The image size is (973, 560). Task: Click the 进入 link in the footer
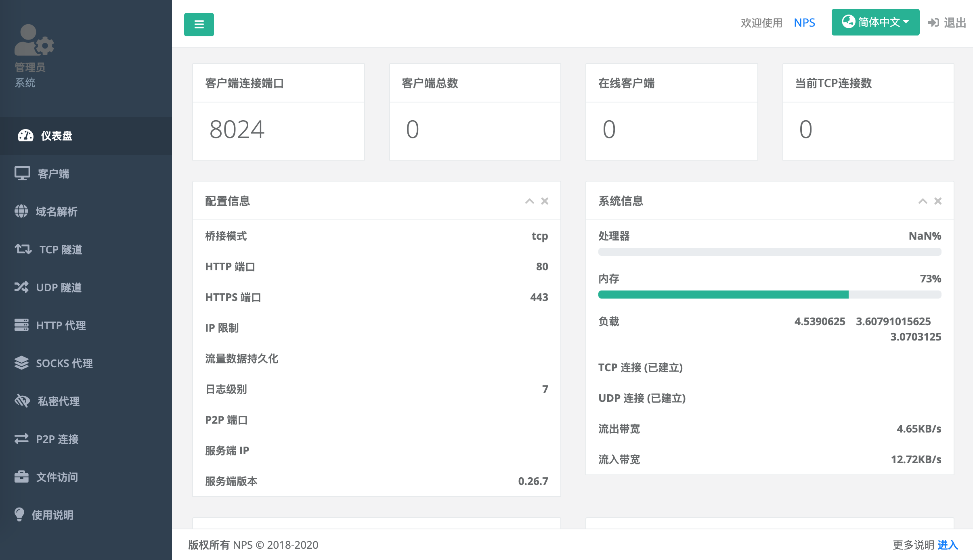948,545
